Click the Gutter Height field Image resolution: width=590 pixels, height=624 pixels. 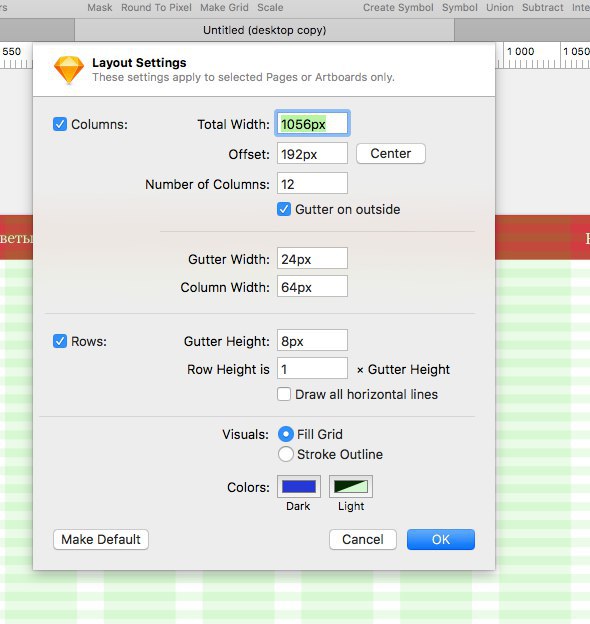(312, 341)
